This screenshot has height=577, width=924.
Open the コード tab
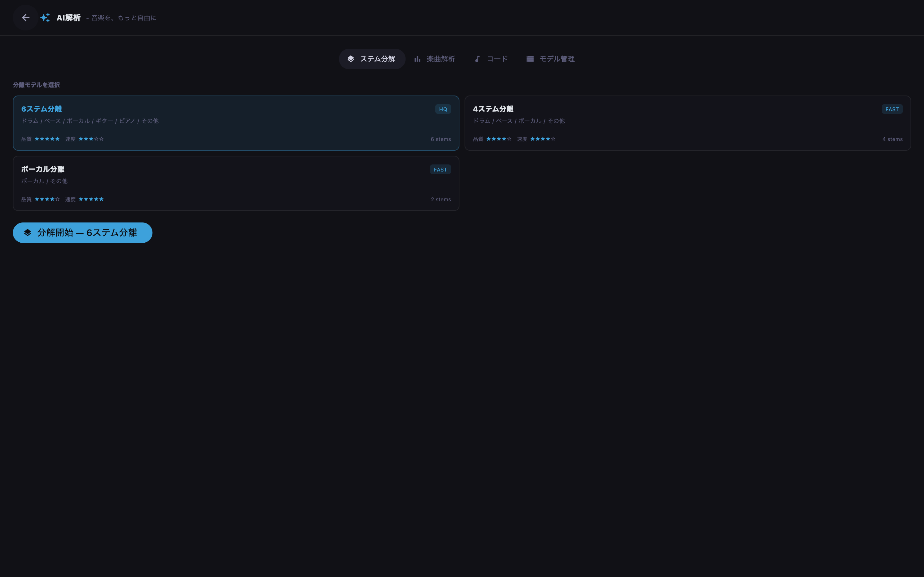(491, 59)
